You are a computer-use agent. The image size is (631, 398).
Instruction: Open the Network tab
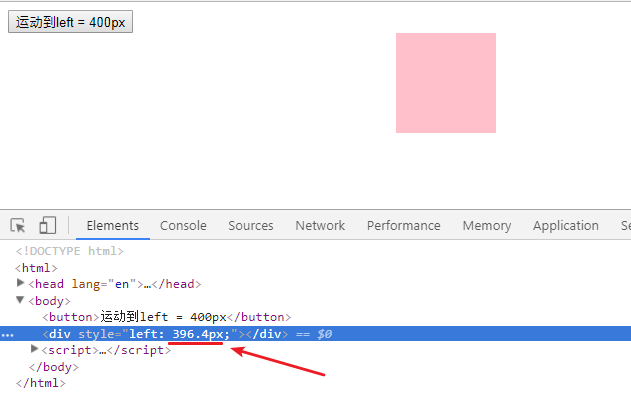[320, 225]
